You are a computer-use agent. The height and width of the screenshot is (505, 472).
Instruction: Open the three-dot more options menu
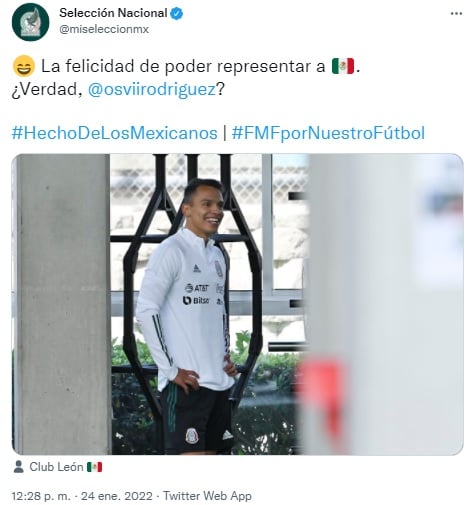(456, 14)
